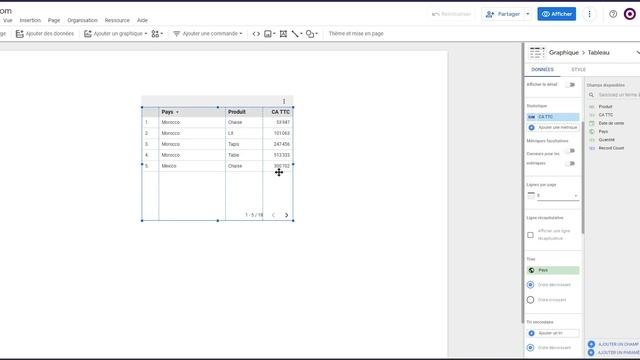640x360 pixels.
Task: Expand the Partager dropdown arrow
Action: [528, 14]
